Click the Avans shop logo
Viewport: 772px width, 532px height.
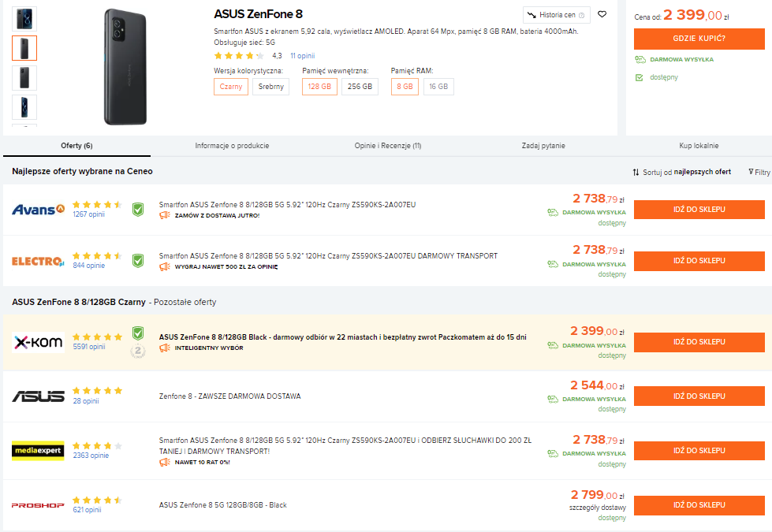39,210
